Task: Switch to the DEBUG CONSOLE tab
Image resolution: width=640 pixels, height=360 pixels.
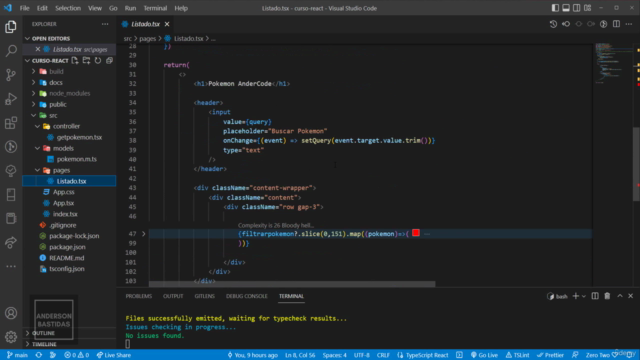Action: click(x=247, y=296)
